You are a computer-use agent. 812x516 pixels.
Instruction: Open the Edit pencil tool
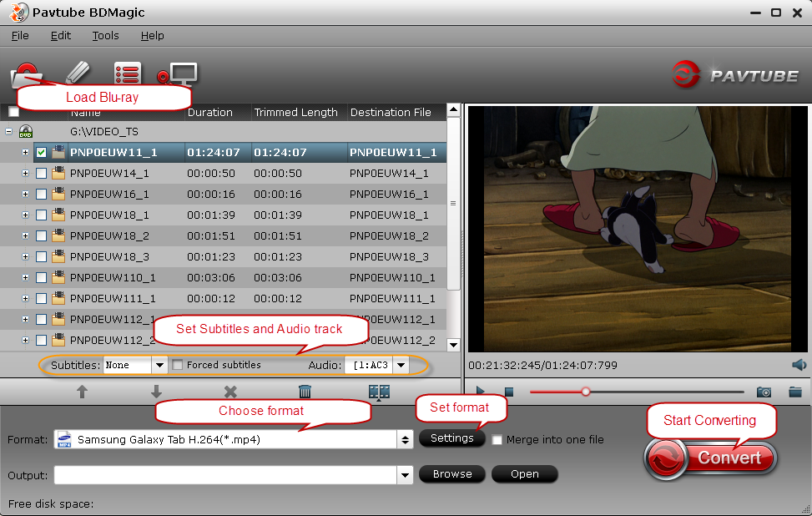tap(78, 73)
